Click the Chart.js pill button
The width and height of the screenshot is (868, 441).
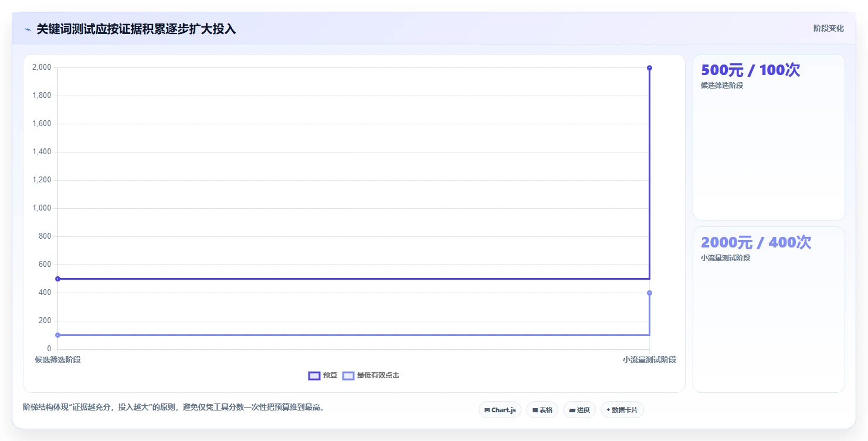click(500, 410)
